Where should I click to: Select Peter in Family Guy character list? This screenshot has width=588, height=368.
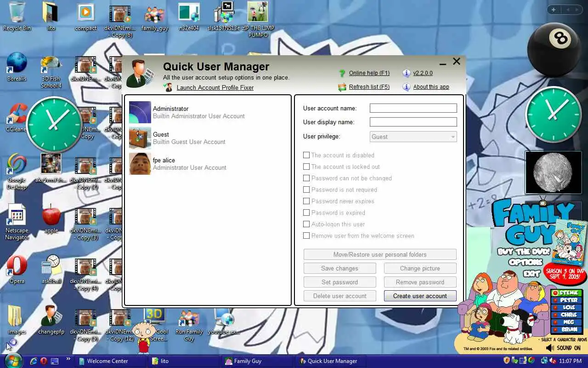tap(566, 300)
